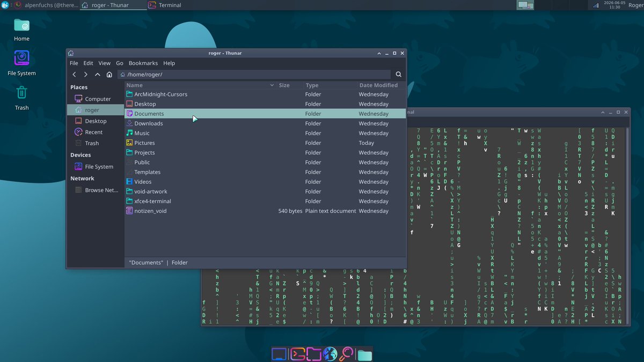Click the search magnifier in Thunar toolbar
This screenshot has width=644, height=362.
(x=399, y=75)
